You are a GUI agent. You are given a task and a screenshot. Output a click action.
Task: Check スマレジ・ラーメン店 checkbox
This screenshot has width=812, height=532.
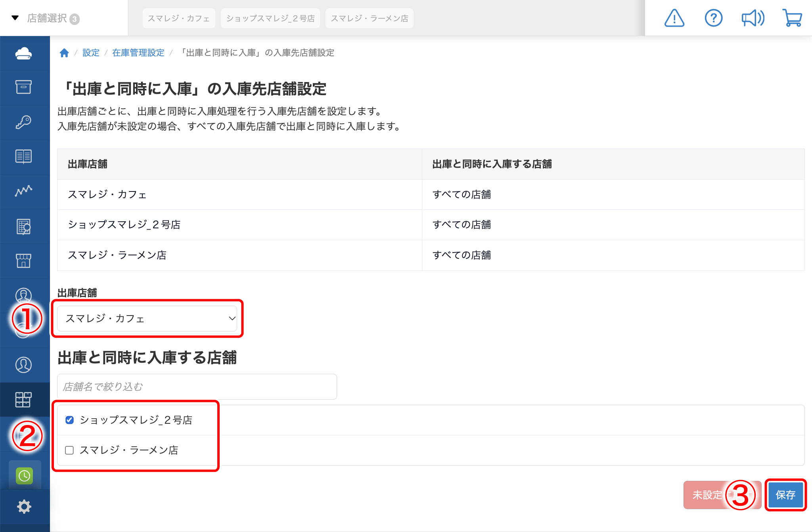69,450
